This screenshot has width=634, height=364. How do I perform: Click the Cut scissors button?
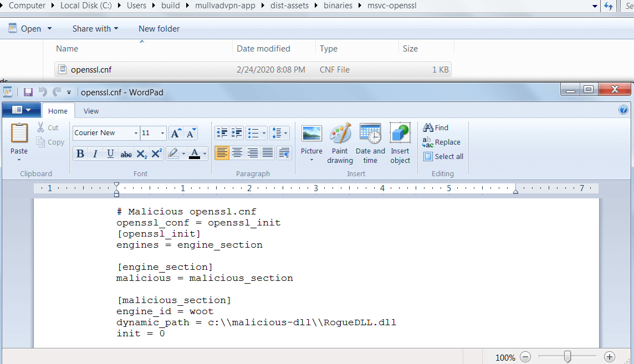point(48,127)
